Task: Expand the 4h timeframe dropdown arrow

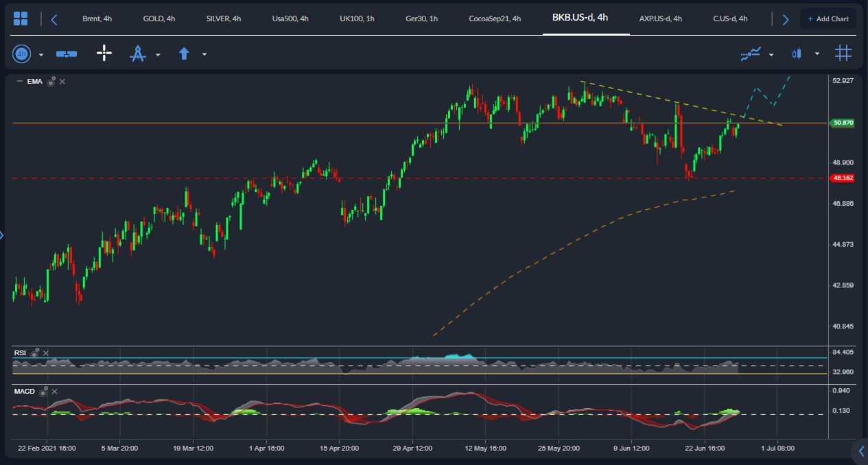Action: pos(41,54)
